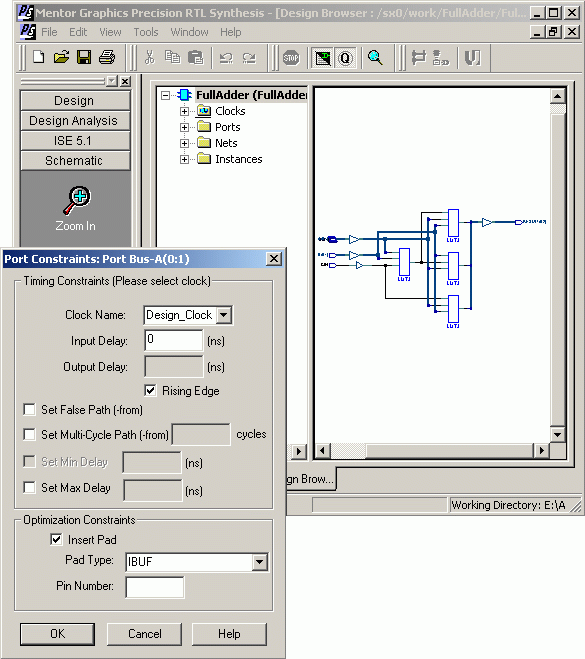Viewport: 585px width, 659px height.
Task: Expand the Instances tree node
Action: (x=184, y=159)
